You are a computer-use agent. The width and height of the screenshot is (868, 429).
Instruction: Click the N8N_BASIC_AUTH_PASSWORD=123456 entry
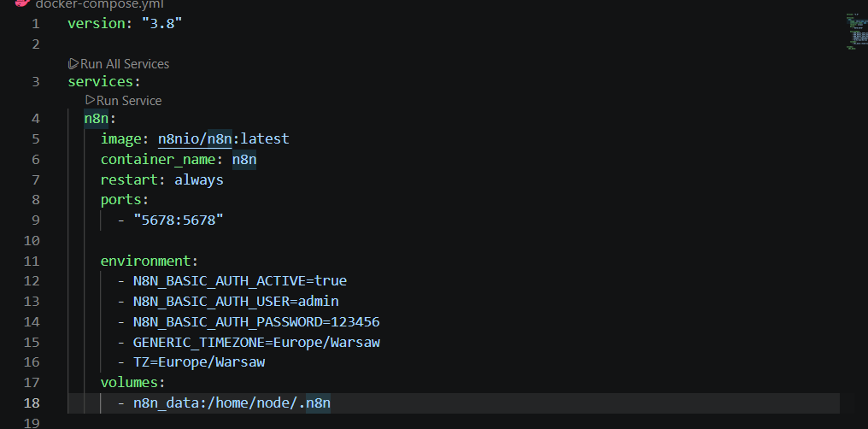coord(256,321)
